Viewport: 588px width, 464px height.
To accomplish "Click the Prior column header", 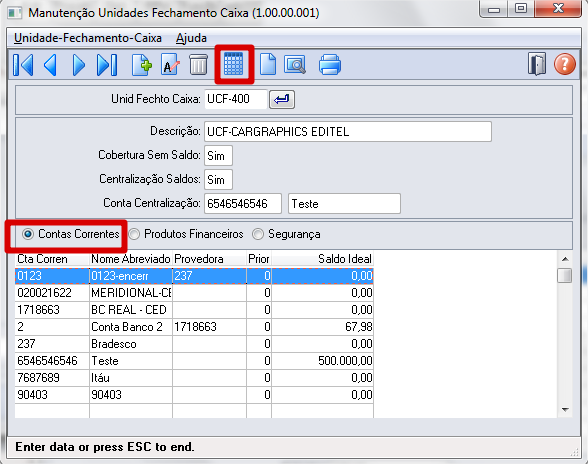I will pyautogui.click(x=258, y=259).
